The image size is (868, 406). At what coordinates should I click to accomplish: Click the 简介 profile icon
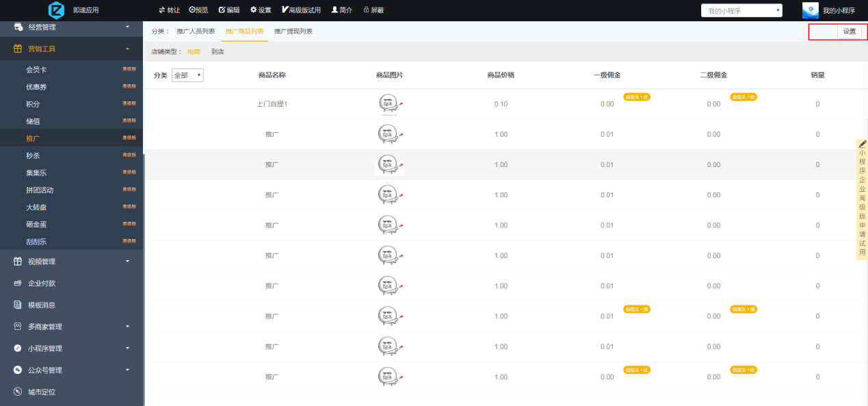coord(334,10)
